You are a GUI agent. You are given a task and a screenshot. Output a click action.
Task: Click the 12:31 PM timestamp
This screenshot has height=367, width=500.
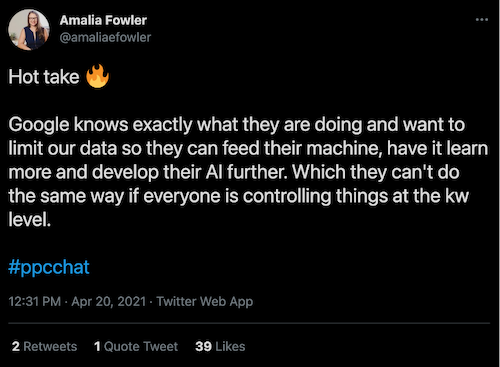pos(35,301)
